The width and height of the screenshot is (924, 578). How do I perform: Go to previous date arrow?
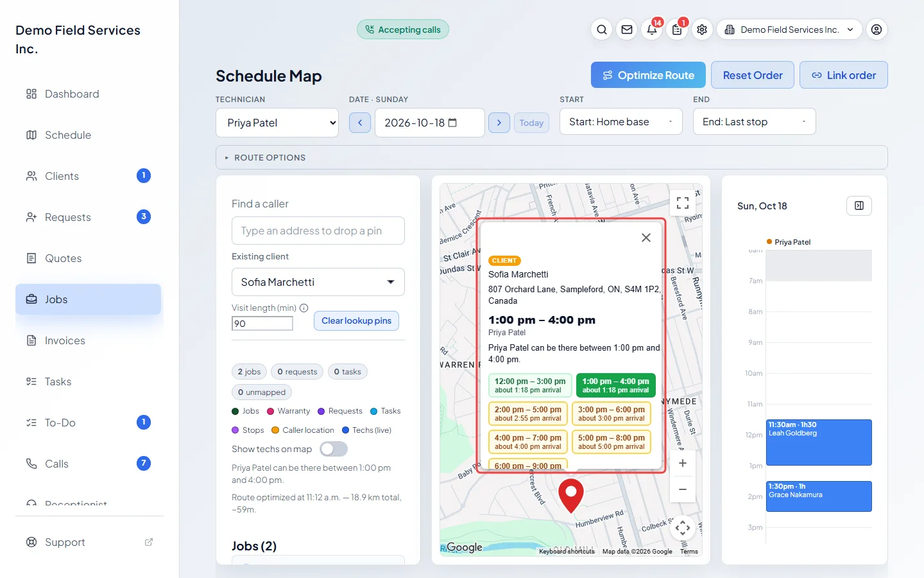[360, 123]
